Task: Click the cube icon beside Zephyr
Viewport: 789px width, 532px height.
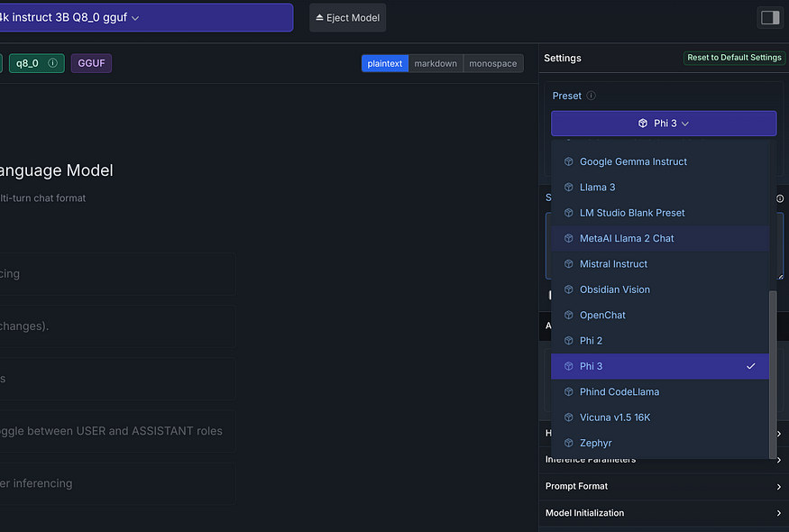Action: [x=569, y=444]
